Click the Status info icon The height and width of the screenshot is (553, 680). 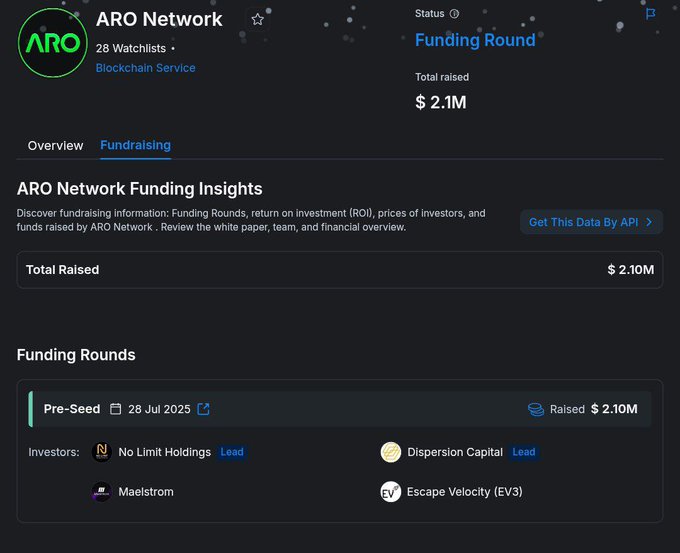(x=454, y=14)
